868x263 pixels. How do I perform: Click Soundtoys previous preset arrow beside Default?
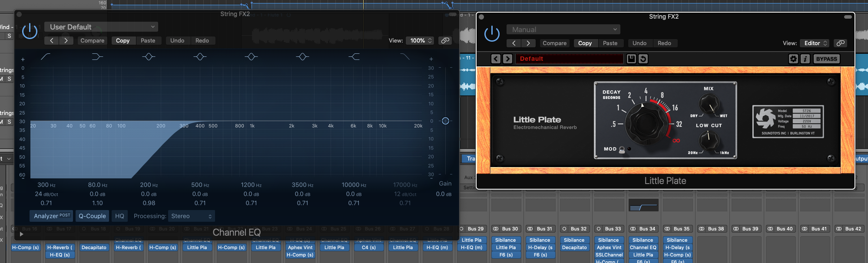(x=496, y=59)
